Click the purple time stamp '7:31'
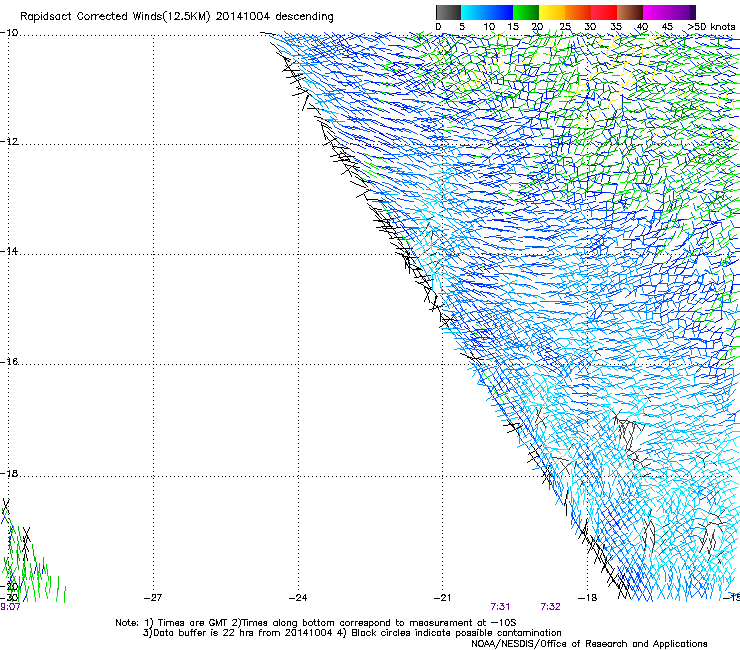740x650 pixels. click(x=500, y=607)
